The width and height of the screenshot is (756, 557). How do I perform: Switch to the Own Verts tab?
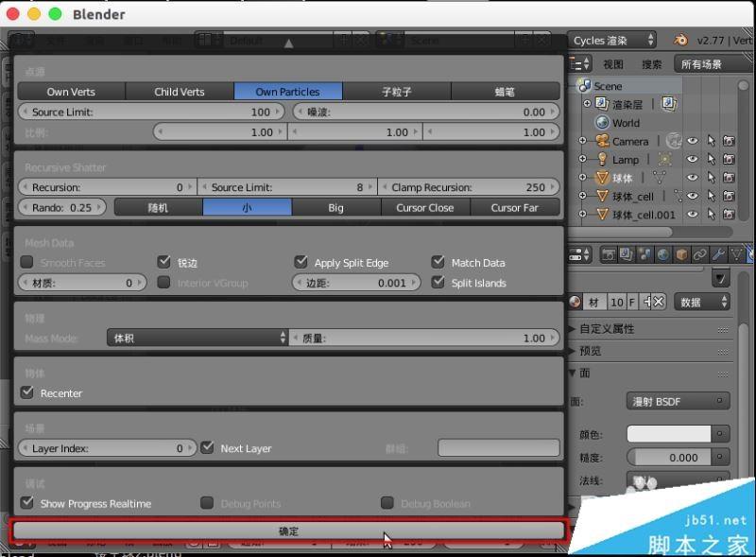tap(71, 91)
